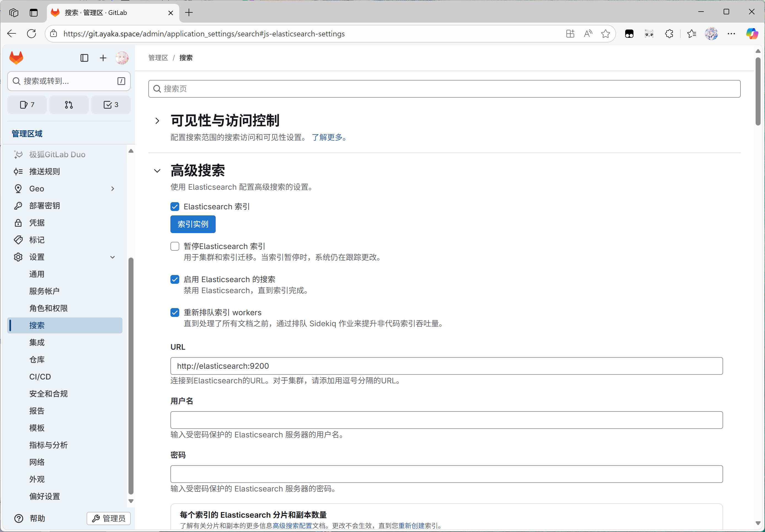
Task: Collapse the 高级搜索 section
Action: point(157,171)
